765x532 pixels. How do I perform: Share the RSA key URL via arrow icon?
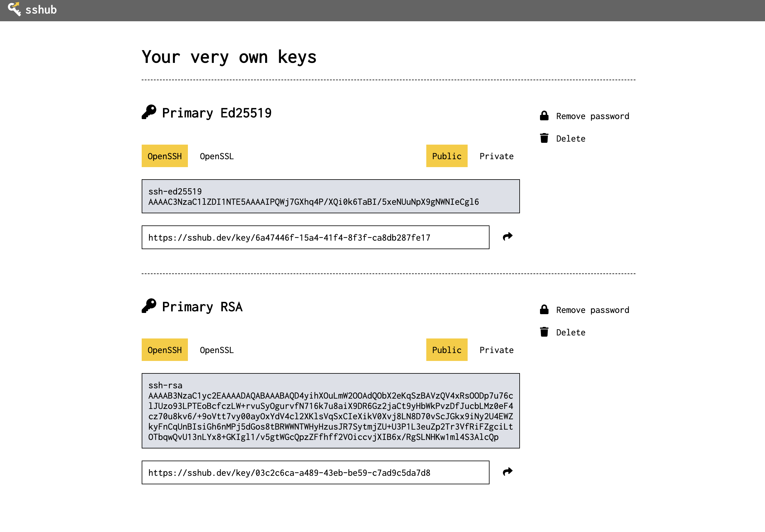(507, 472)
